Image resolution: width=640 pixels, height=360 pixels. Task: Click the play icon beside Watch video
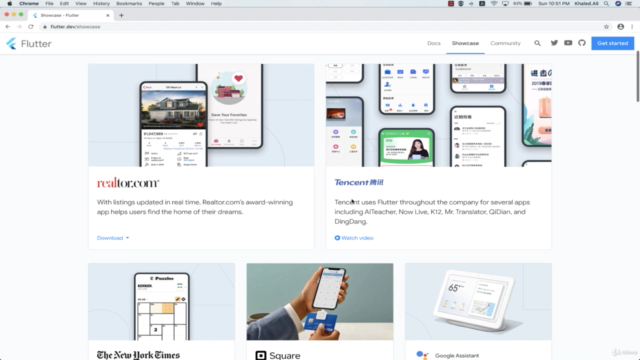tap(337, 238)
